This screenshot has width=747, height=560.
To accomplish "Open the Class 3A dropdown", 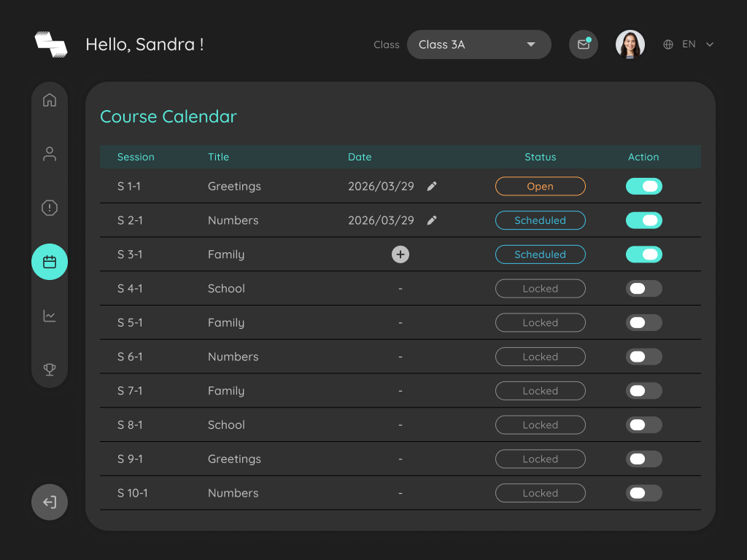I will pyautogui.click(x=479, y=44).
